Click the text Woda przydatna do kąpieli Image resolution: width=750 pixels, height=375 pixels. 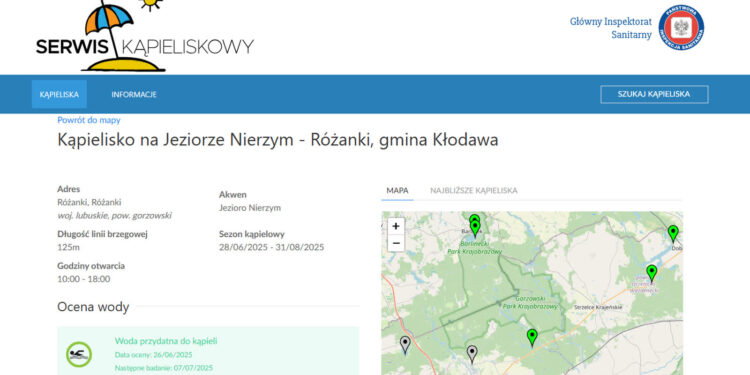[166, 341]
